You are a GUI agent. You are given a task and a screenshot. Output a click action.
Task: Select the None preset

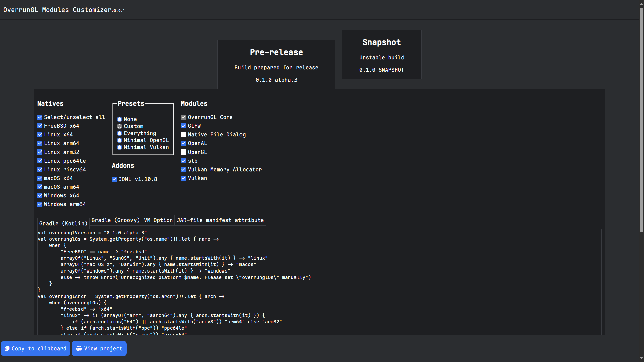pos(120,119)
